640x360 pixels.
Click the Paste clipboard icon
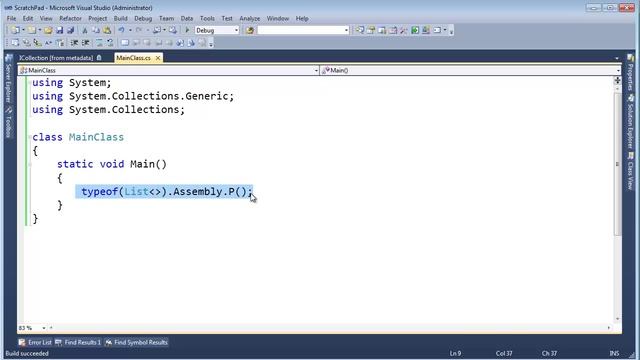(x=107, y=30)
